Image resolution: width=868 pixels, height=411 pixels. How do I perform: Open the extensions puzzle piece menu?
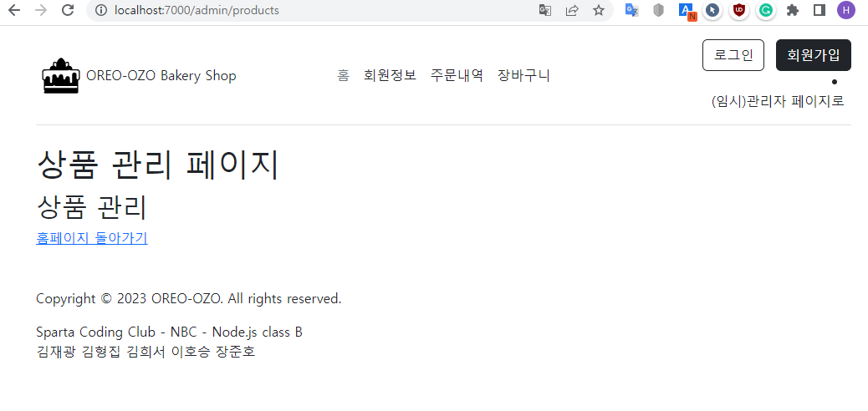coord(793,10)
